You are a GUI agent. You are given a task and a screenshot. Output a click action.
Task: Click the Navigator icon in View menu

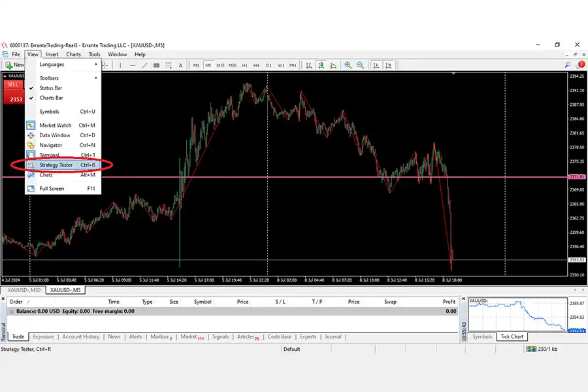tap(31, 145)
